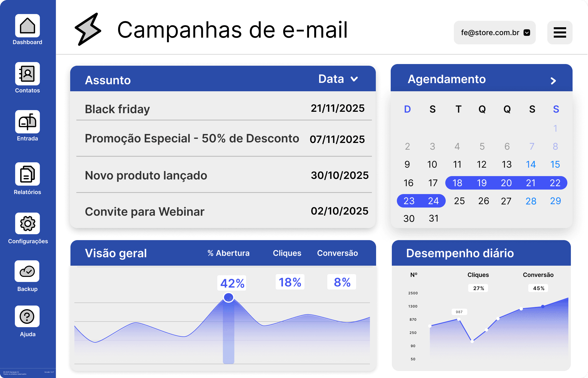Select the Conversão tab in Visão geral

point(337,253)
